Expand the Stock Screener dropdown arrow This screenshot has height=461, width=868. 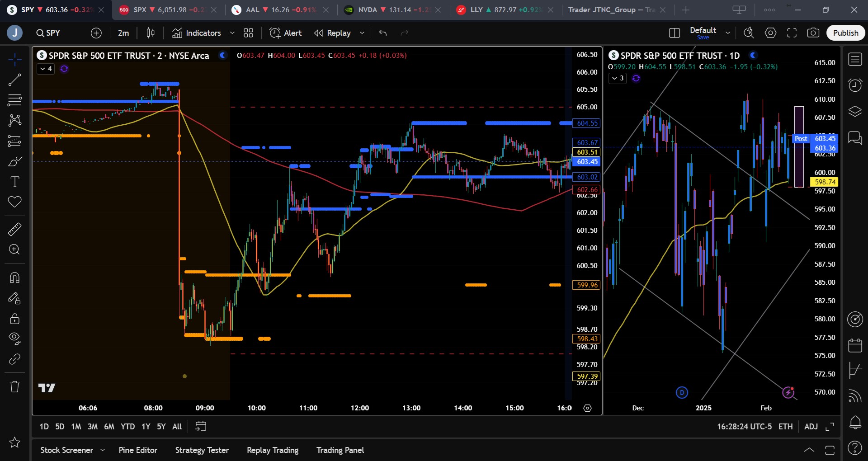pyautogui.click(x=103, y=450)
